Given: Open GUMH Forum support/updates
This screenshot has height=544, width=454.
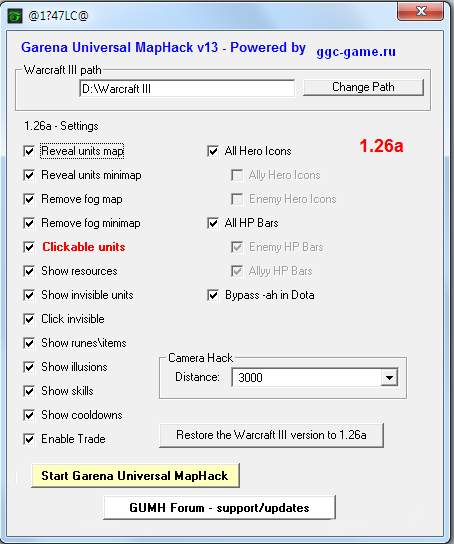Looking at the screenshot, I should 219,508.
